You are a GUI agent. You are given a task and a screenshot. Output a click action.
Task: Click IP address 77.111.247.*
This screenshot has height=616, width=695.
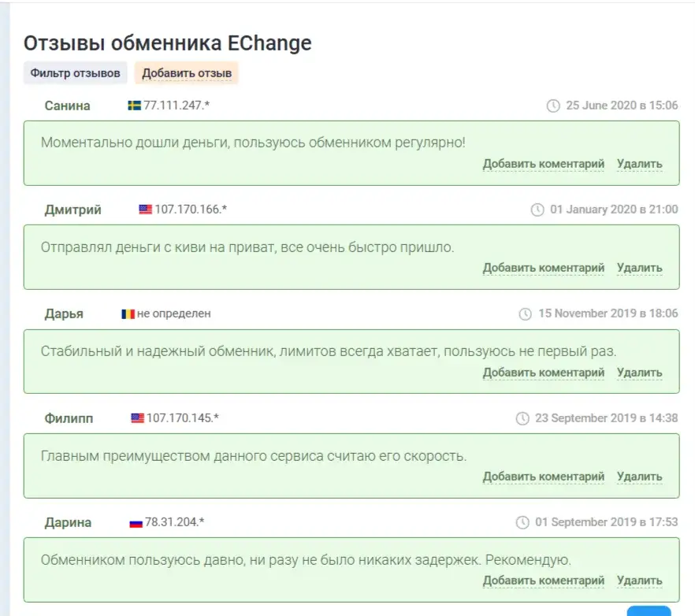click(x=177, y=106)
